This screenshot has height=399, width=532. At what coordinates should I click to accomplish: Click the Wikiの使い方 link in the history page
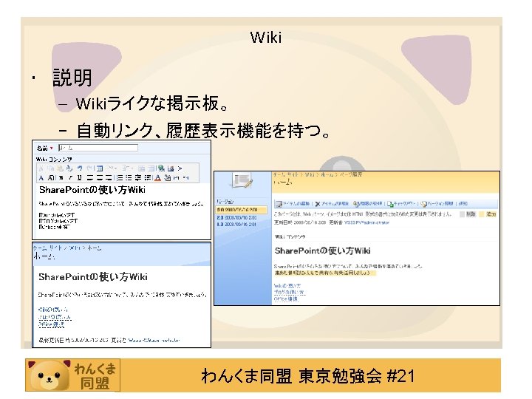pos(287,286)
